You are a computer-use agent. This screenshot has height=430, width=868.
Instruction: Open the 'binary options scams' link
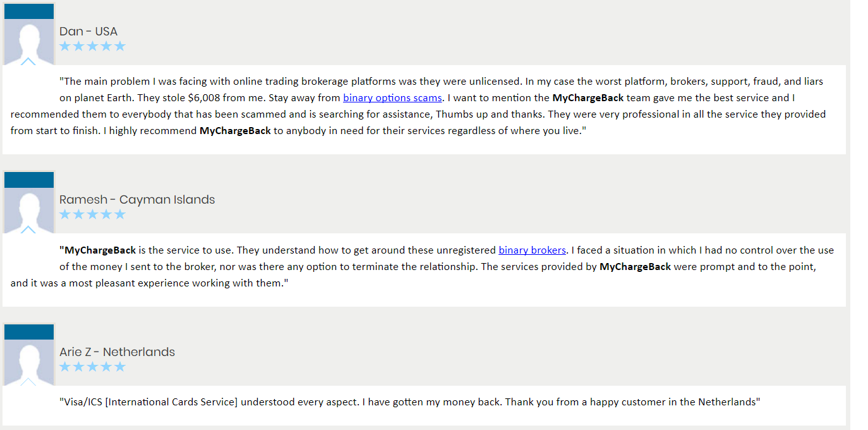click(x=392, y=98)
